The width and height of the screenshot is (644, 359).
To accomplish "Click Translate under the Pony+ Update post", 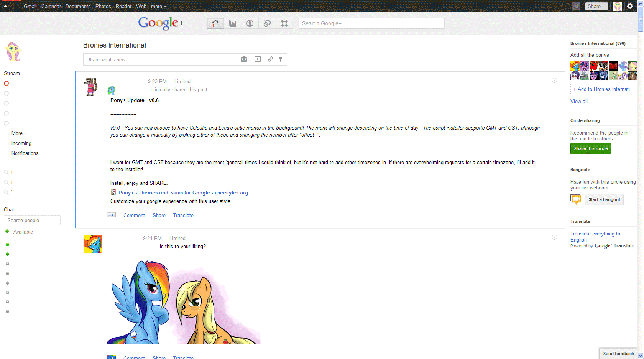I will point(183,215).
